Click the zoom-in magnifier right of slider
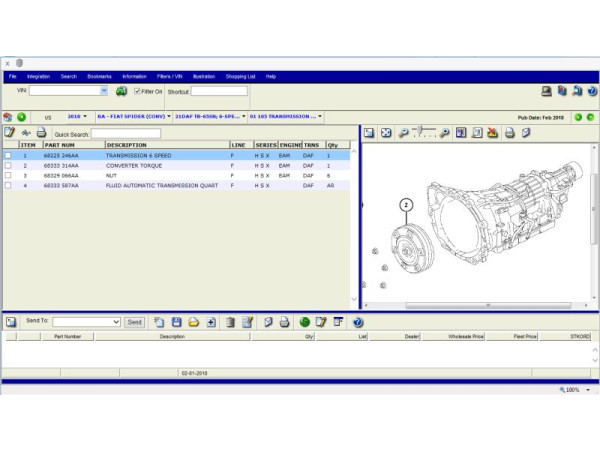This screenshot has width=600, height=452. pos(445,133)
